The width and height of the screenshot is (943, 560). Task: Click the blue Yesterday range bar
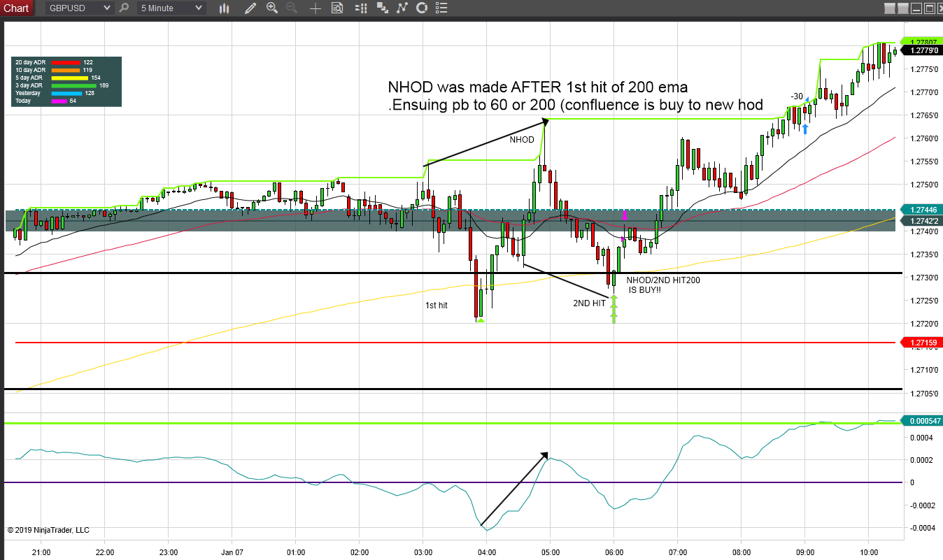tap(67, 93)
